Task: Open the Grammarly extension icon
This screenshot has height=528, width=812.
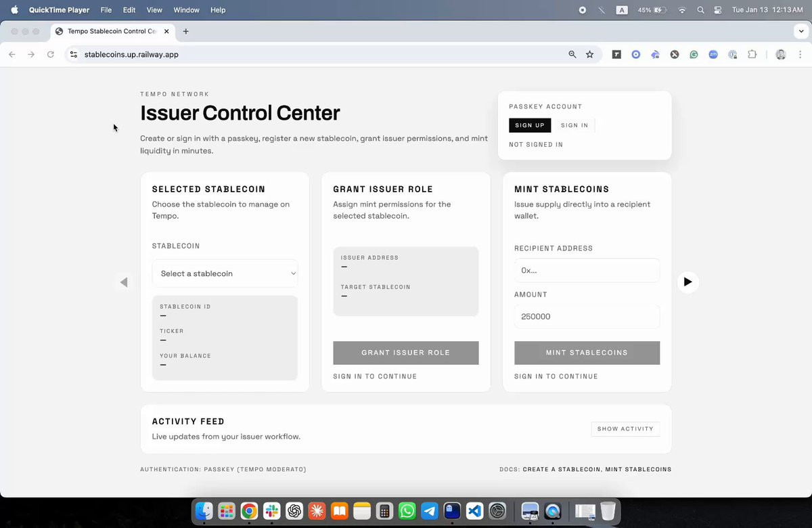Action: [x=694, y=54]
